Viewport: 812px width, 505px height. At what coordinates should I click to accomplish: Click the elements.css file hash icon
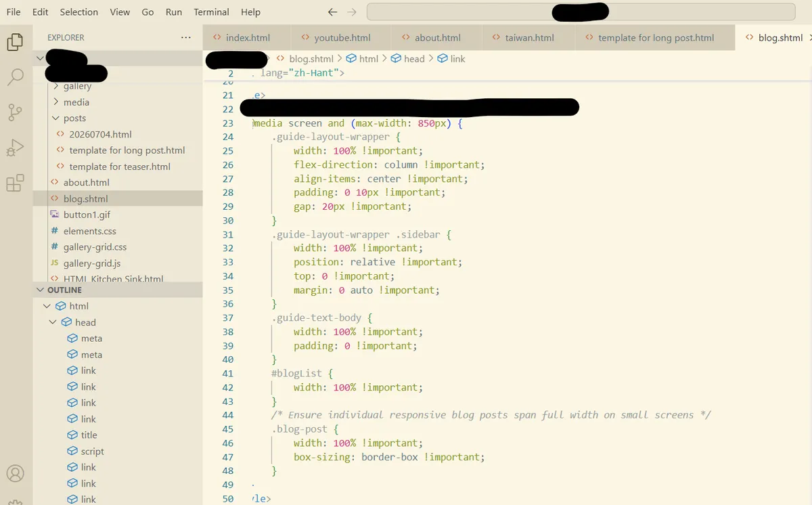55,231
